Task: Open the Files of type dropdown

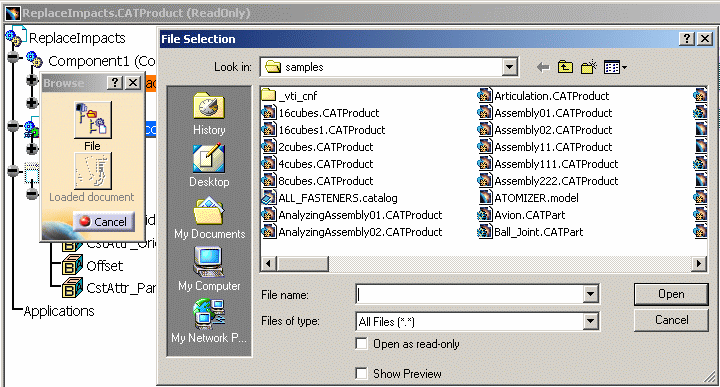Action: pos(590,321)
